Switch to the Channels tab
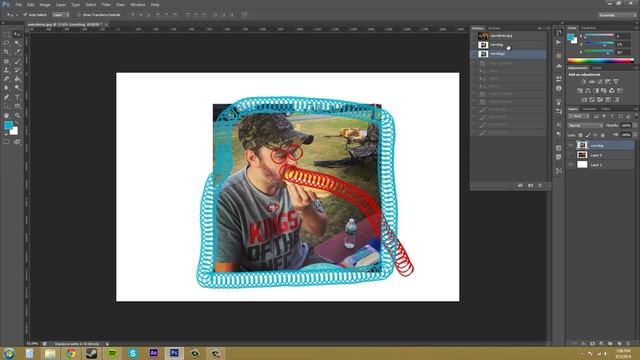The image size is (640, 360). 589,109
